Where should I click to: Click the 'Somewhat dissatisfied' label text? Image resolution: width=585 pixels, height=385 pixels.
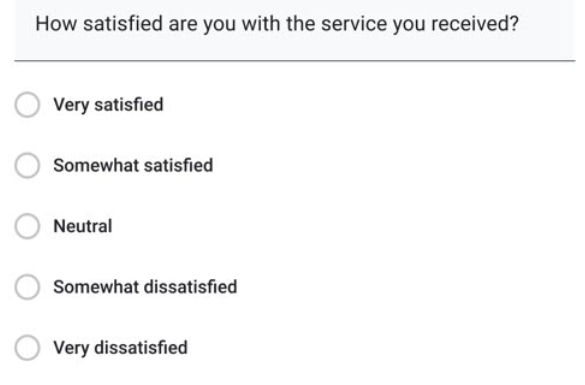(145, 287)
